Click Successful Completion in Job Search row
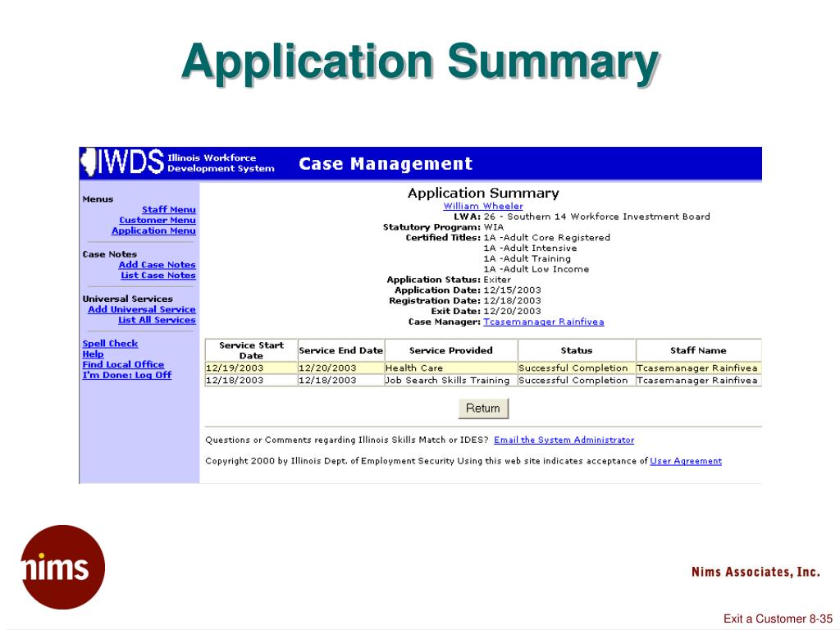The height and width of the screenshot is (630, 840). coord(577,381)
